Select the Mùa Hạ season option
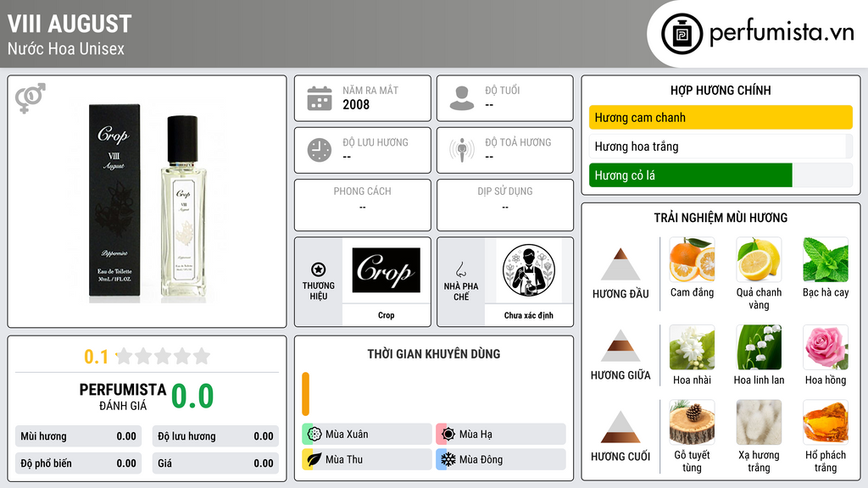This screenshot has width=868, height=488. [501, 435]
